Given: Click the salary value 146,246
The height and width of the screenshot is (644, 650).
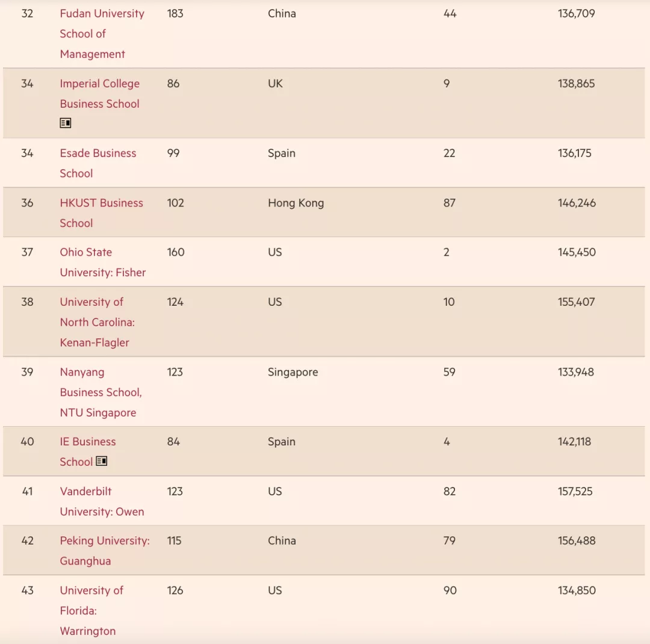Looking at the screenshot, I should point(577,203).
